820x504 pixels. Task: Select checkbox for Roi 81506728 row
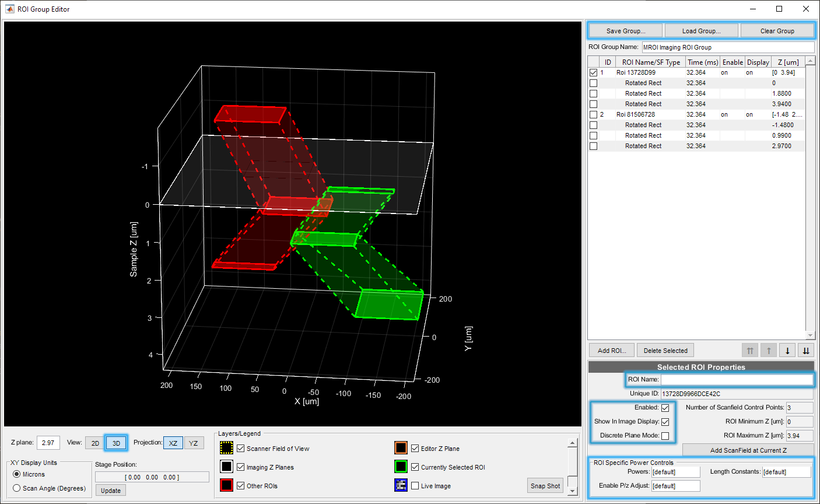pos(593,115)
